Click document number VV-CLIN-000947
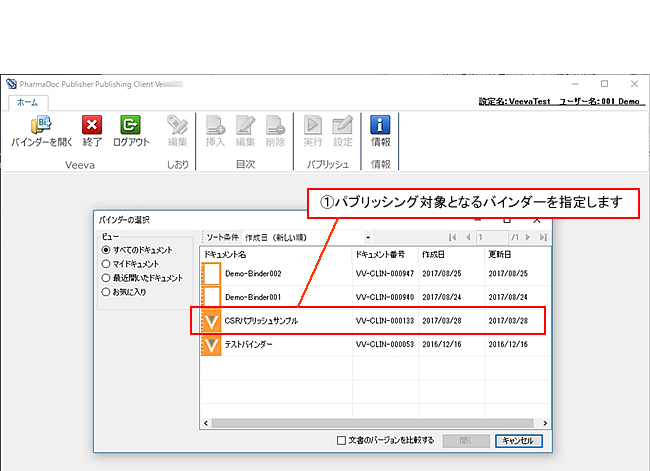This screenshot has width=650, height=471. [385, 274]
